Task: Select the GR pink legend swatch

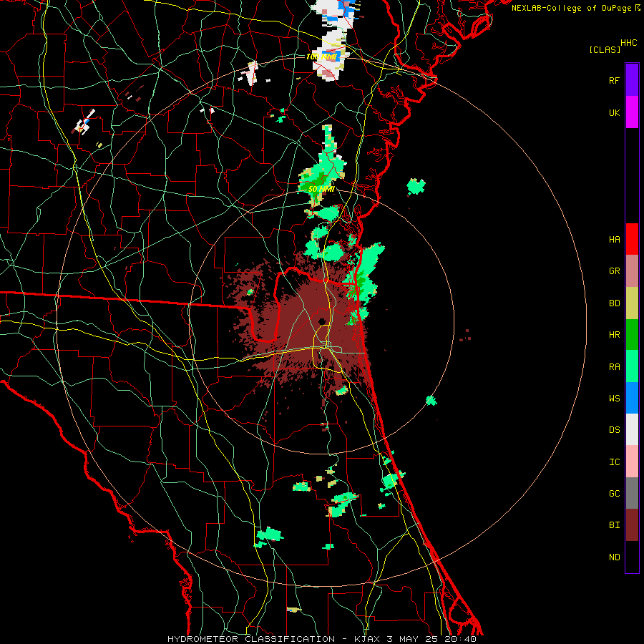Action: click(x=632, y=271)
